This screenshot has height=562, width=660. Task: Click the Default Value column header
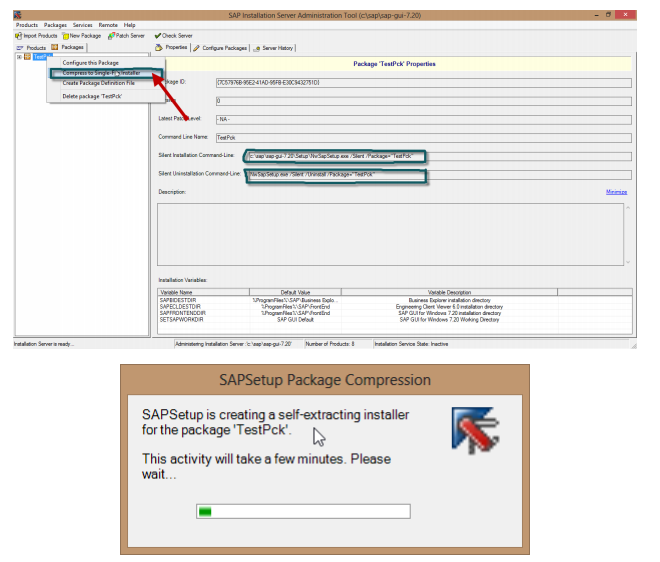point(295,292)
